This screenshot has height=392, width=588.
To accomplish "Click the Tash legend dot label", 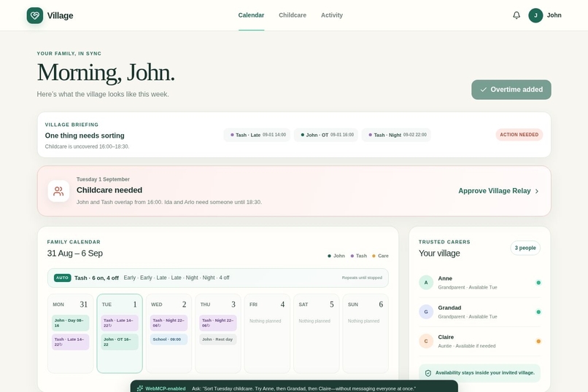I will 359,256.
